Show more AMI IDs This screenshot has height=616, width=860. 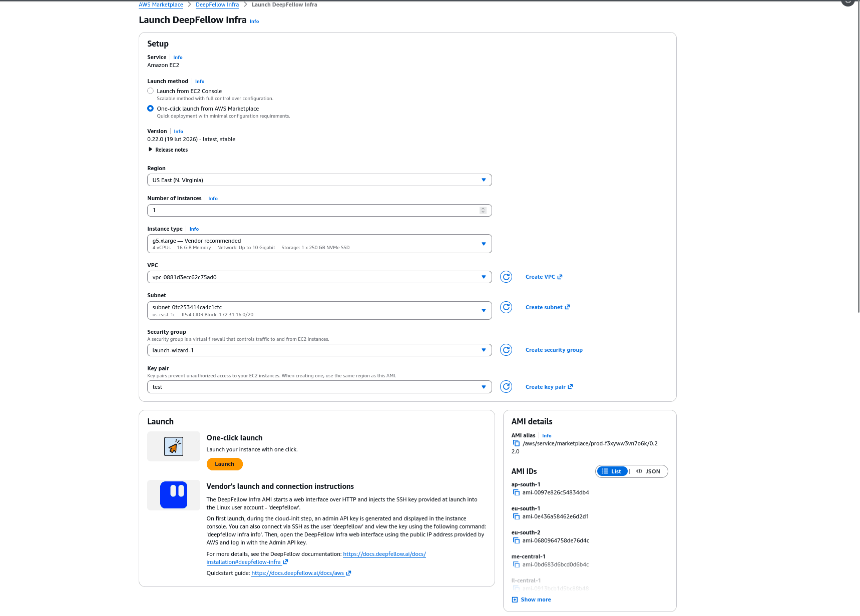point(531,599)
